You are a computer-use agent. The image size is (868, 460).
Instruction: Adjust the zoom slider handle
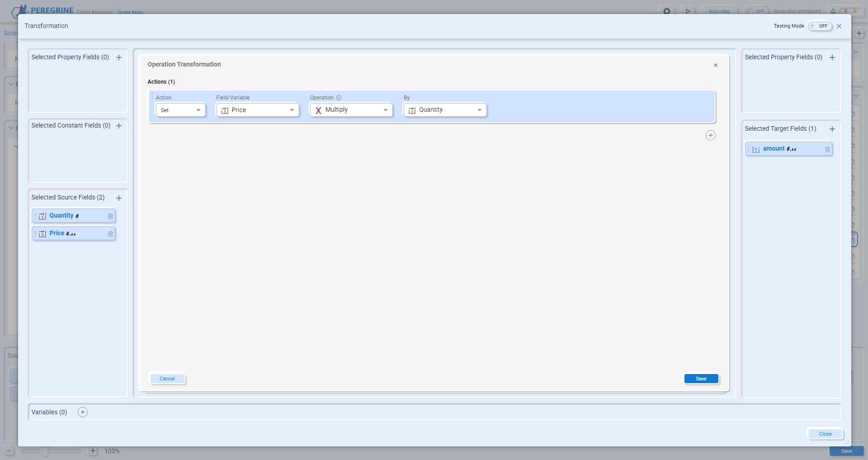tap(45, 451)
